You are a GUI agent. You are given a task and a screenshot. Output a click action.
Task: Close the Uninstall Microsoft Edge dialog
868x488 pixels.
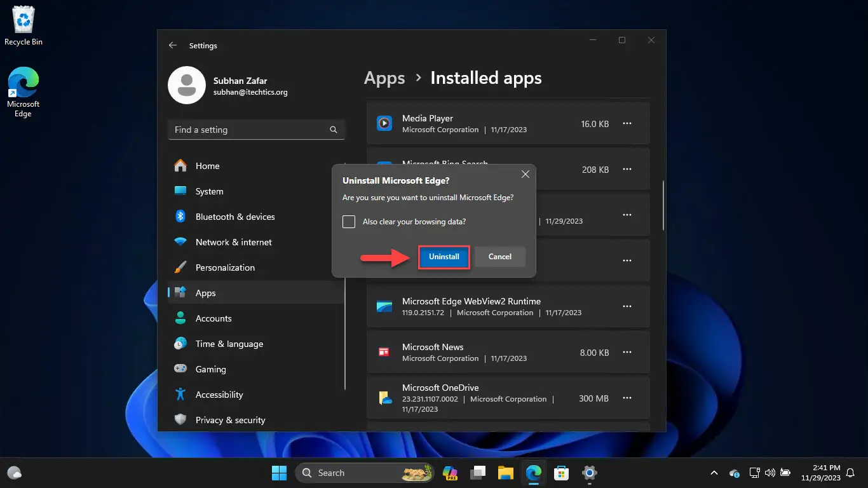pyautogui.click(x=526, y=174)
